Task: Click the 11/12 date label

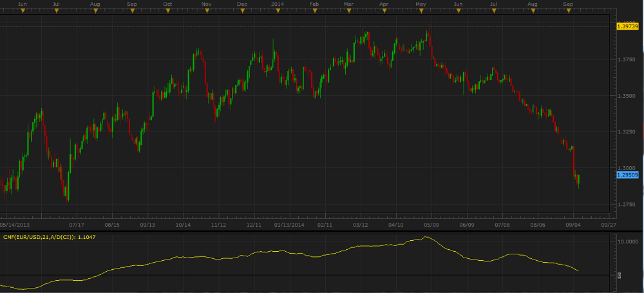Action: click(218, 225)
